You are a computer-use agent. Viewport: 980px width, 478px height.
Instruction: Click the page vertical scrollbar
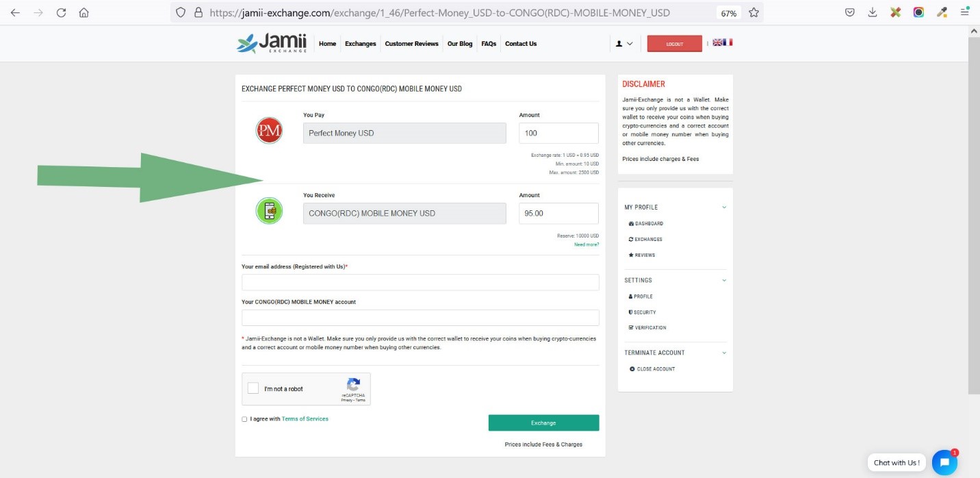(974, 216)
